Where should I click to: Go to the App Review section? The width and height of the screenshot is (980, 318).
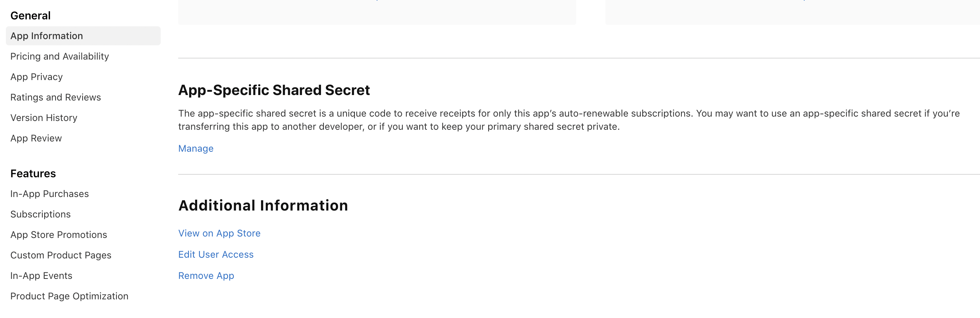click(36, 138)
